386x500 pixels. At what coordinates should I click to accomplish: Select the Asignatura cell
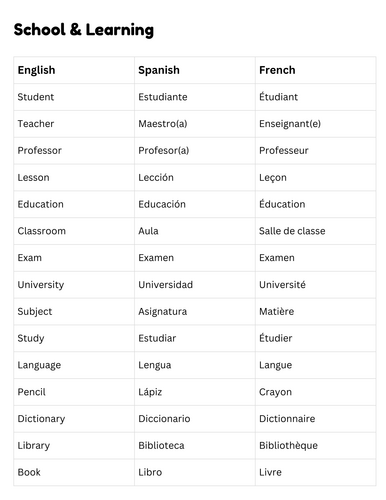coord(195,311)
